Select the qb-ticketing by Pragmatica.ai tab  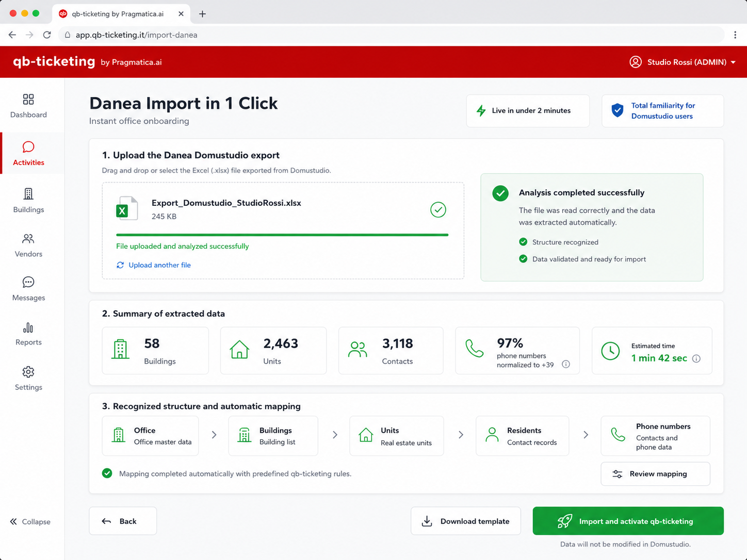pyautogui.click(x=121, y=14)
